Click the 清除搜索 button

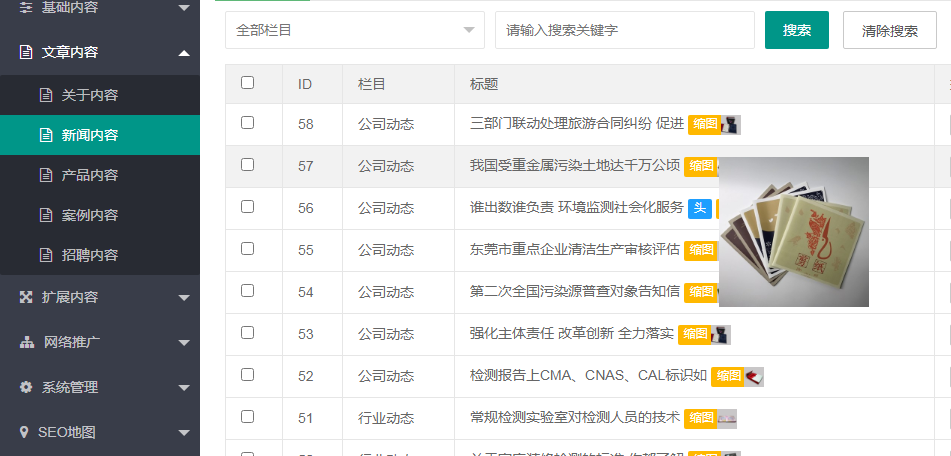(x=890, y=30)
